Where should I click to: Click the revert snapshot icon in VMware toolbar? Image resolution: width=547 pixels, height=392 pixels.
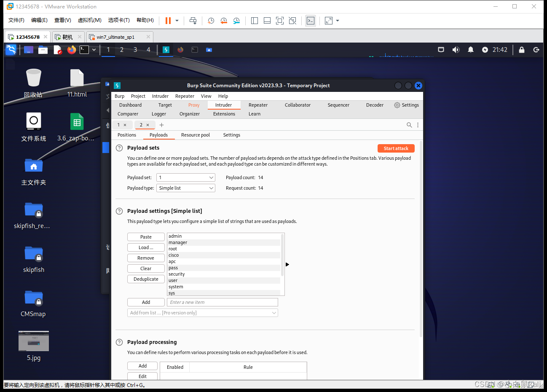coord(224,21)
